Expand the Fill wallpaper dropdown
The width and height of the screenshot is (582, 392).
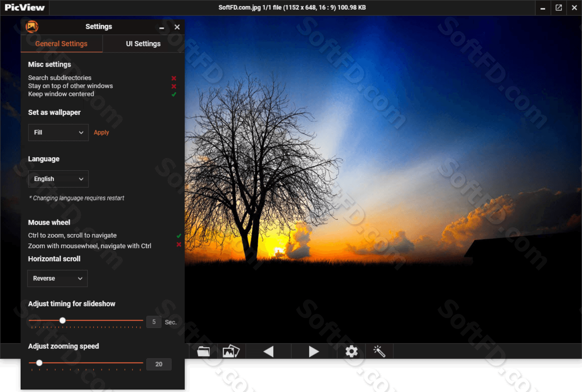58,133
